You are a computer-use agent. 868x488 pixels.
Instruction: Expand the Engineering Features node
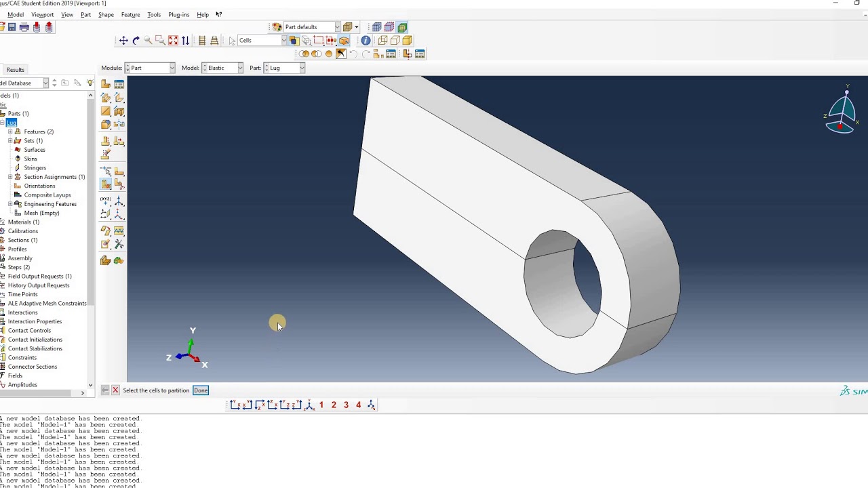click(x=10, y=204)
